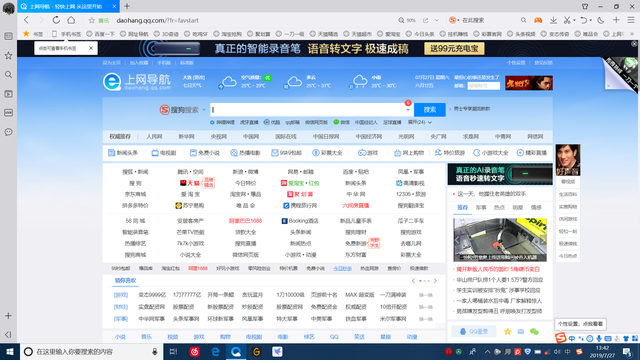Open the Edge browser on the taskbar

coord(215,351)
